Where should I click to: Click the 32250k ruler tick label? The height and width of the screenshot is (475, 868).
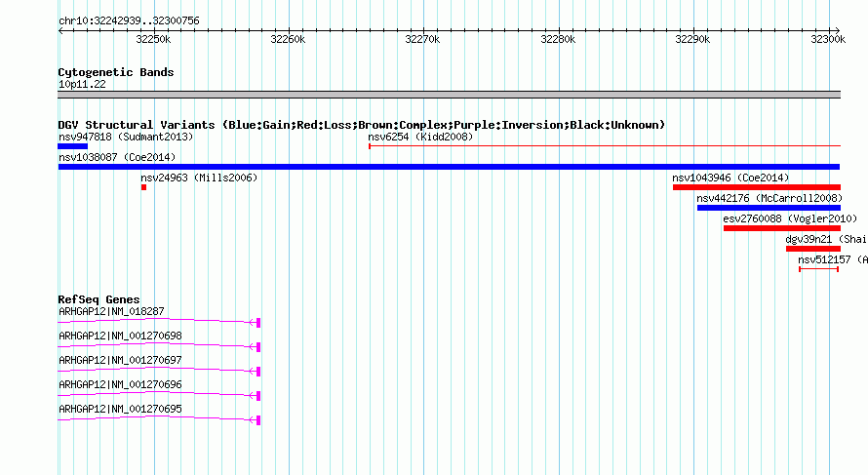153,39
